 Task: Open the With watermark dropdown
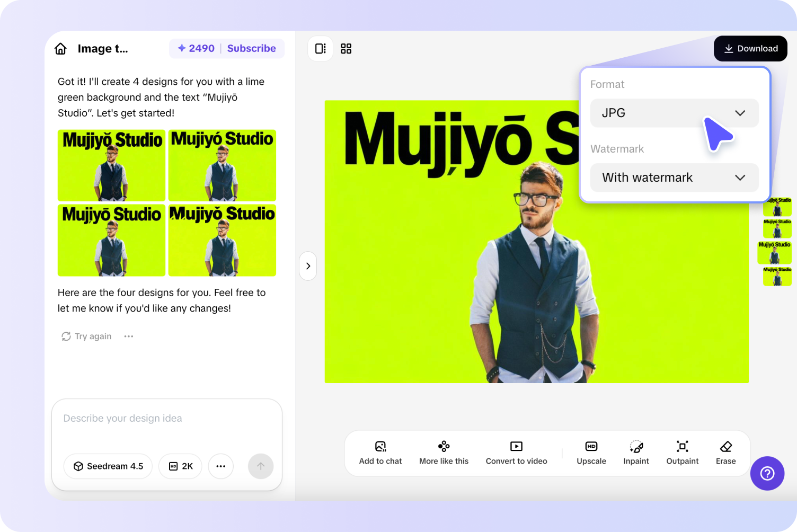coord(674,178)
